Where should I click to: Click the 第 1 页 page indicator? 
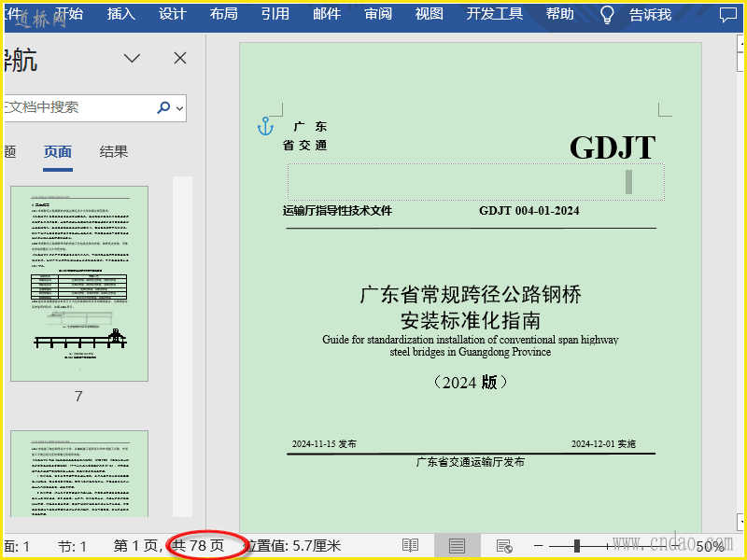[x=135, y=546]
